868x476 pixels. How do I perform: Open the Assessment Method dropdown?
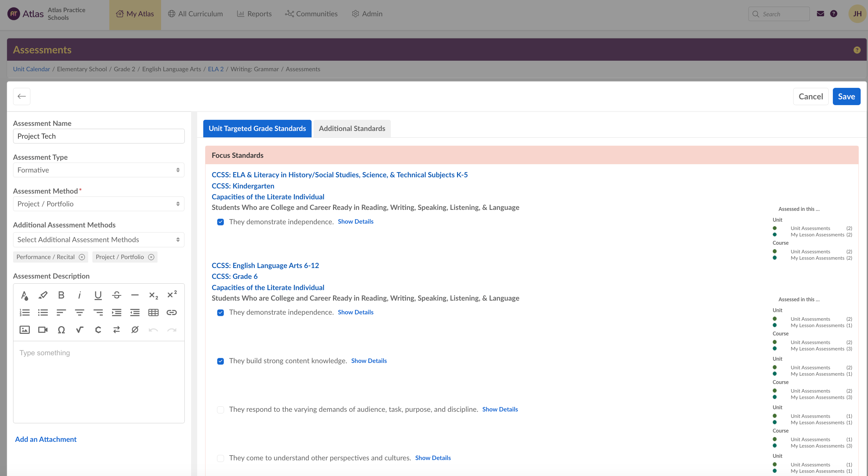pyautogui.click(x=98, y=204)
